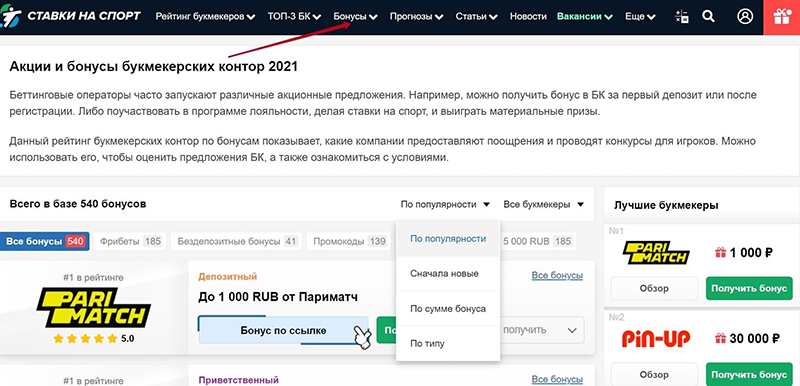Click the 1 000 ₽ bonus amount
The image size is (800, 386).
pyautogui.click(x=751, y=252)
